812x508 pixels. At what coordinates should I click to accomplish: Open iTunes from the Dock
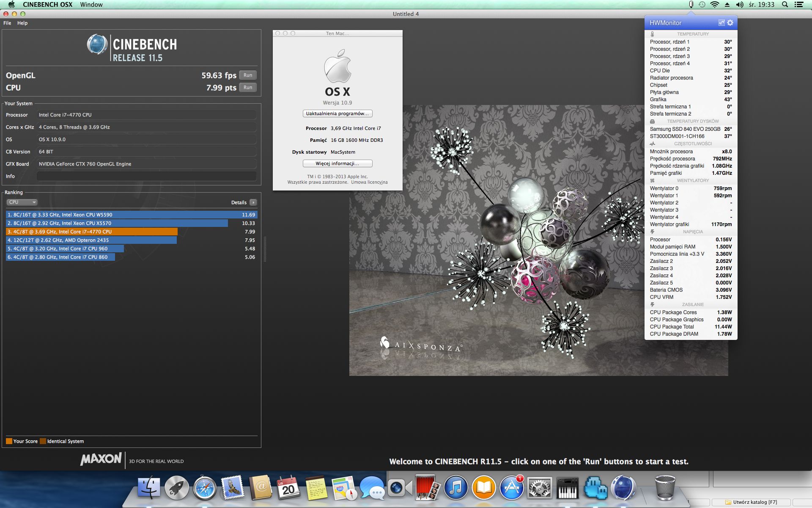(456, 488)
